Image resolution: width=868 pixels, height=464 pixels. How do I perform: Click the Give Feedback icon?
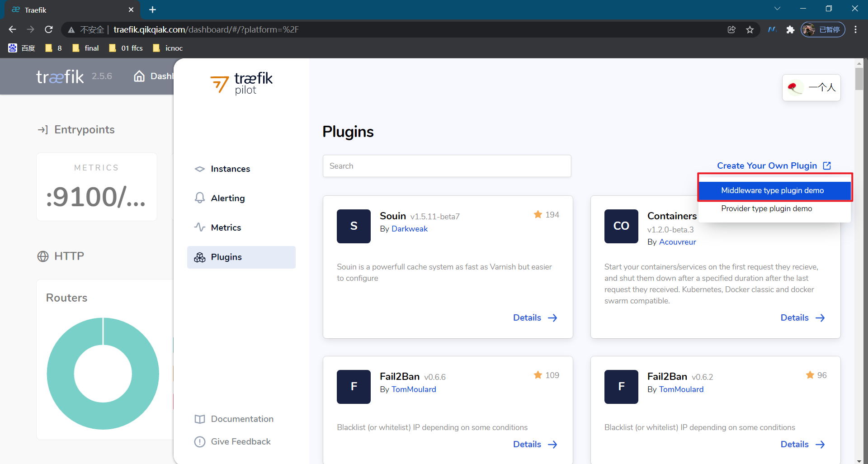pos(199,442)
